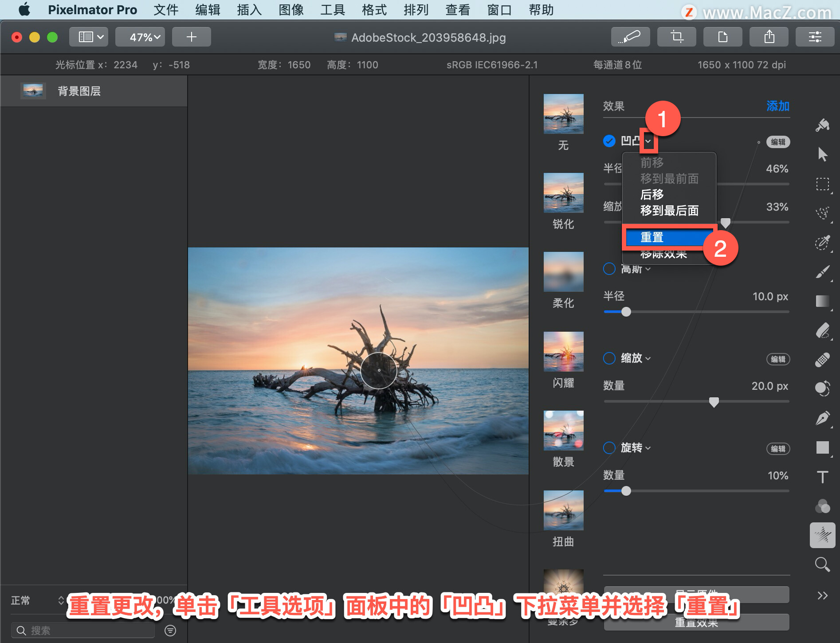Activate the Crop tool in toolbar

[x=677, y=37]
